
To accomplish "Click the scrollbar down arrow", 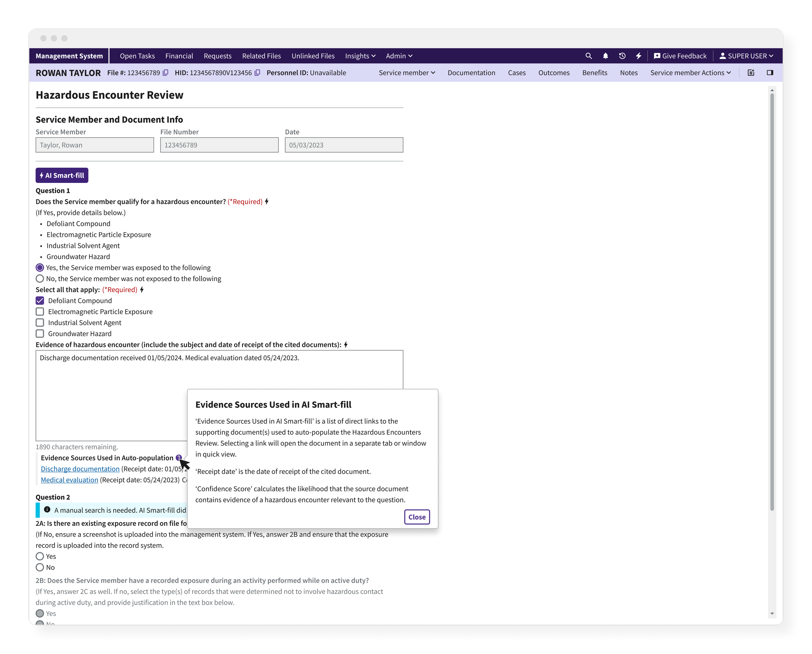I will click(772, 613).
